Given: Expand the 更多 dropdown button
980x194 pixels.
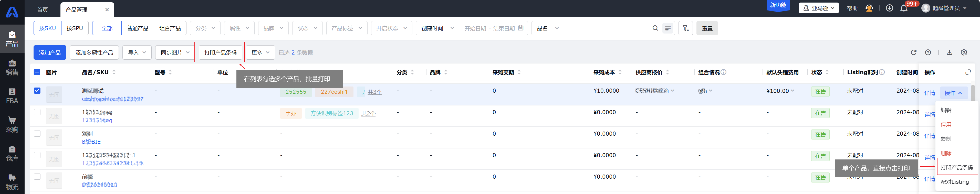Looking at the screenshot, I should tap(260, 52).
